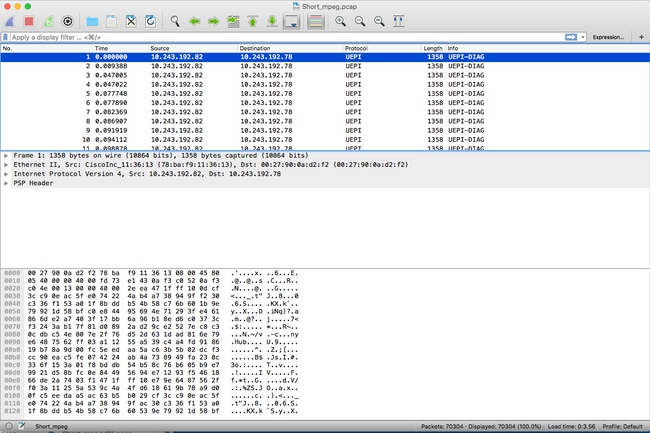This screenshot has height=433, width=650.
Task: Apply the display filter arrow button
Action: click(x=571, y=37)
